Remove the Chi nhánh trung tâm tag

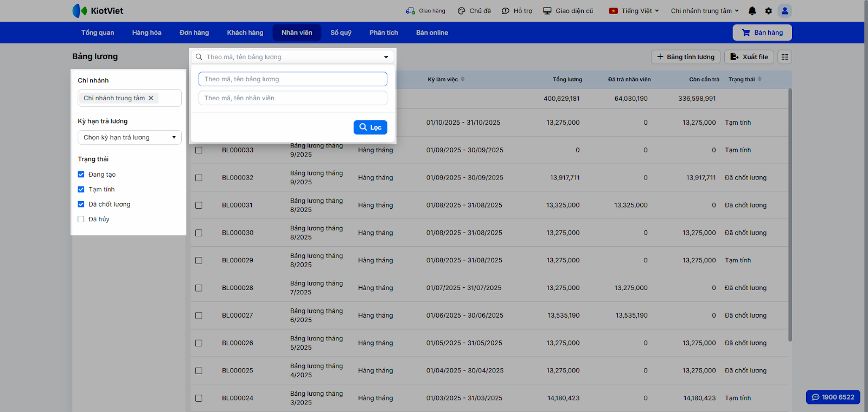[x=151, y=98]
